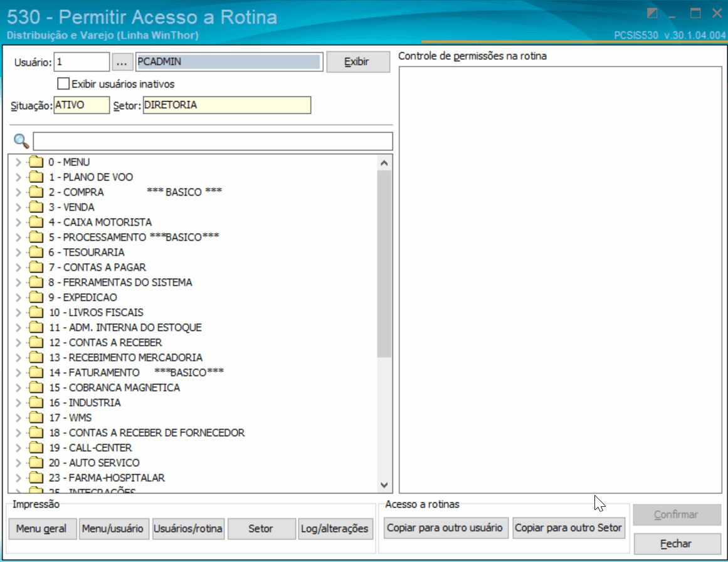The width and height of the screenshot is (728, 562).
Task: Click folder icon of 9 - EXPEDICAO
Action: 36,298
